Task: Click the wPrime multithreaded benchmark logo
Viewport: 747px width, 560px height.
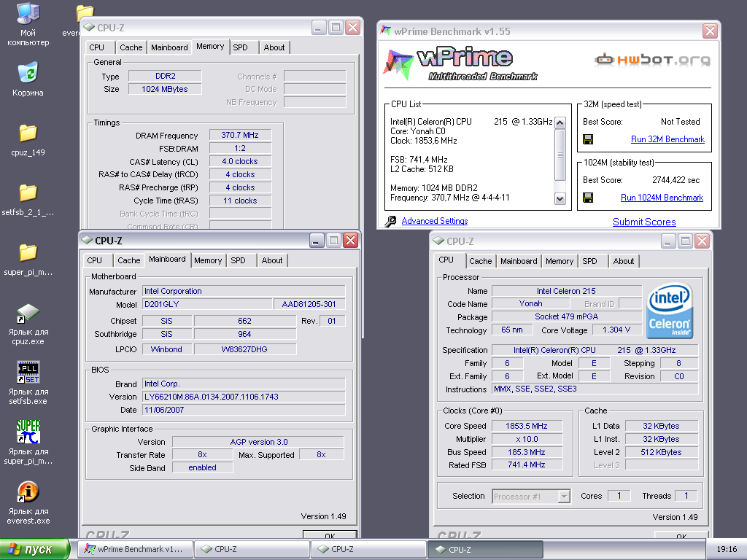Action: tap(461, 64)
